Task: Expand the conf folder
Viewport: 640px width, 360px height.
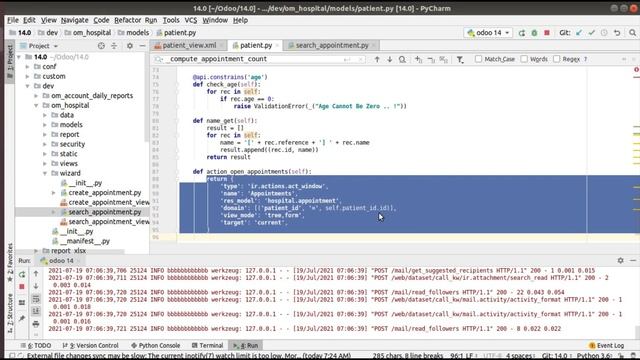Action: coord(28,67)
